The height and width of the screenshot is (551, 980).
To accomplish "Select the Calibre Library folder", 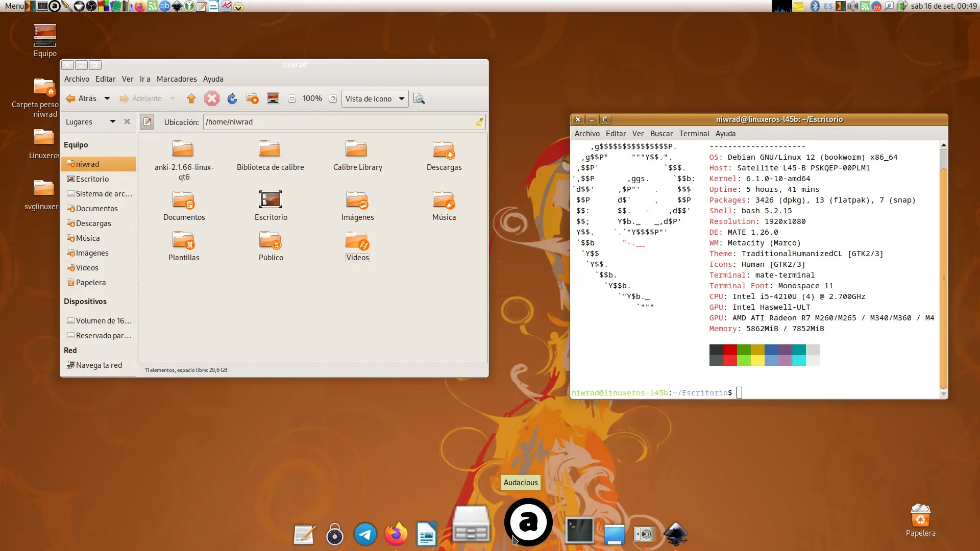I will [x=356, y=149].
